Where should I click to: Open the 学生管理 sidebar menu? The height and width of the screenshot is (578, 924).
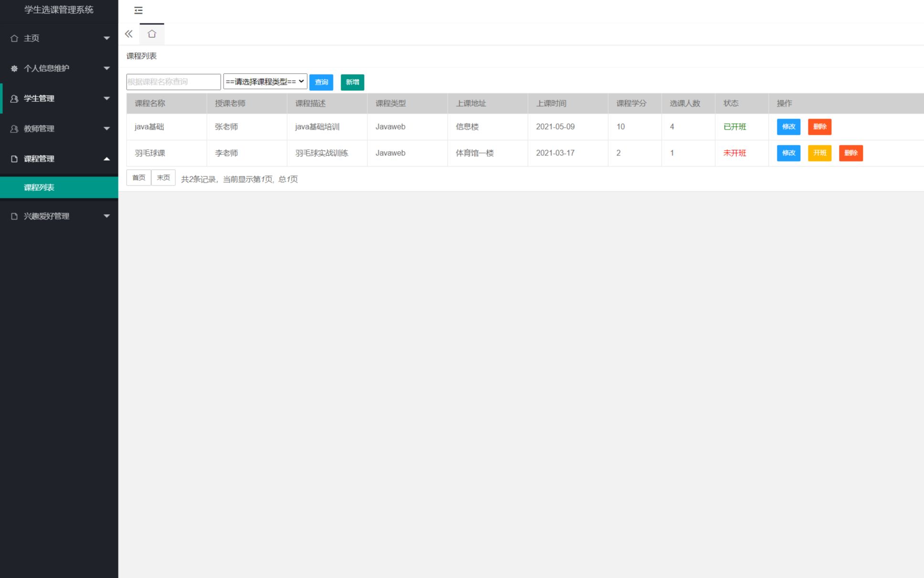[59, 98]
